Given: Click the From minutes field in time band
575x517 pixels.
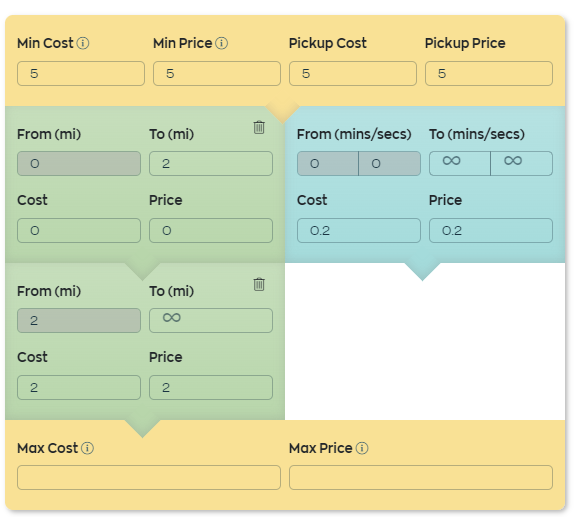Looking at the screenshot, I should (x=328, y=164).
